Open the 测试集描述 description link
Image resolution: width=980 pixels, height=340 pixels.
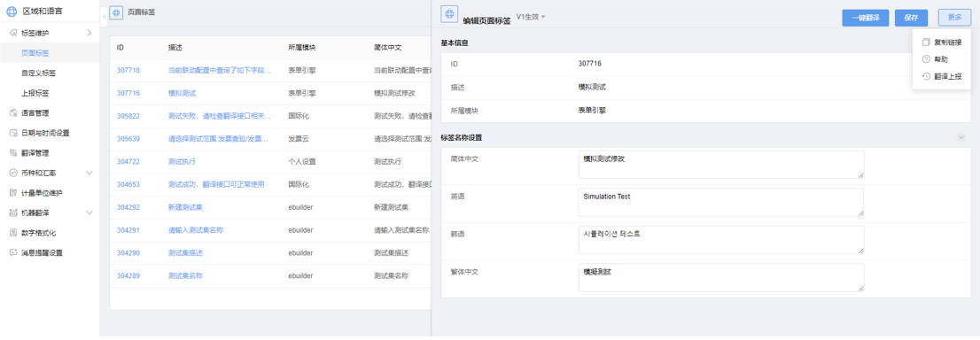(x=185, y=252)
